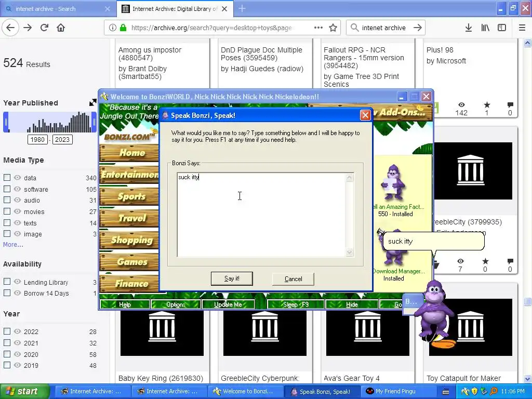This screenshot has height=399, width=532.
Task: Reload the archive.org page
Action: (x=44, y=28)
